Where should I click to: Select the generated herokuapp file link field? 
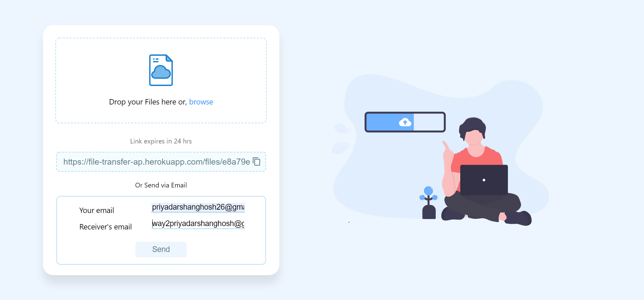[161, 162]
